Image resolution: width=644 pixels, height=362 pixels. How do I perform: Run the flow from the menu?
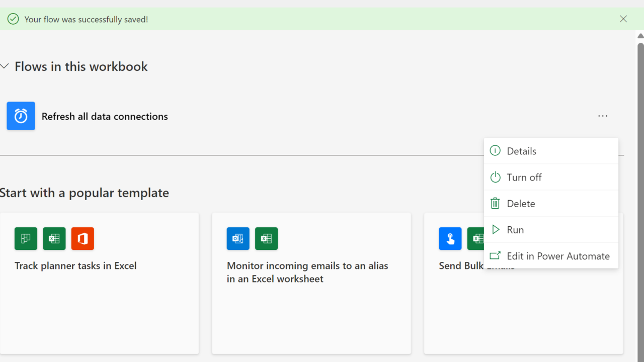coord(515,230)
